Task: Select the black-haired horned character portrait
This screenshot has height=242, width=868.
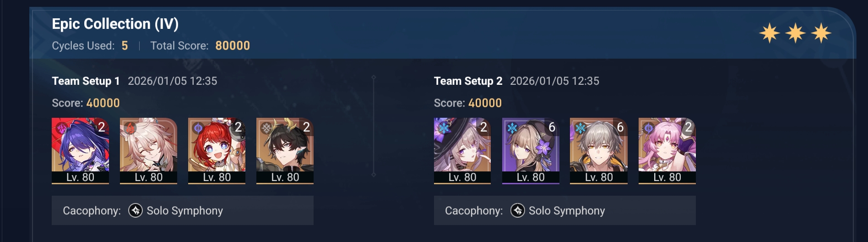Action: [285, 151]
